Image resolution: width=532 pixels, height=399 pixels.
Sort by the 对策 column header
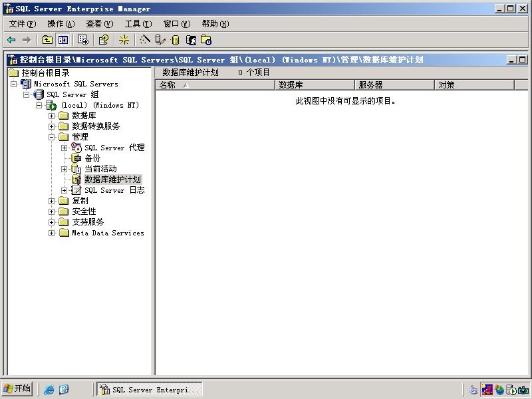pyautogui.click(x=475, y=85)
